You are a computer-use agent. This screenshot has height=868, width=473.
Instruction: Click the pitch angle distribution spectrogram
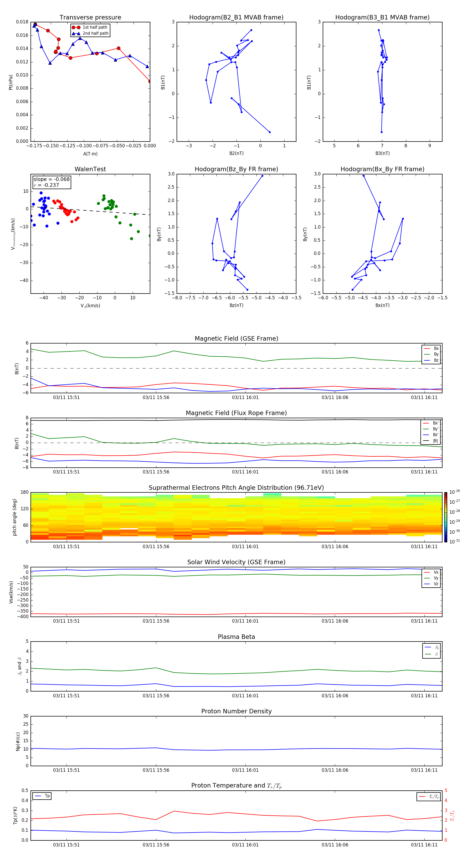click(236, 517)
